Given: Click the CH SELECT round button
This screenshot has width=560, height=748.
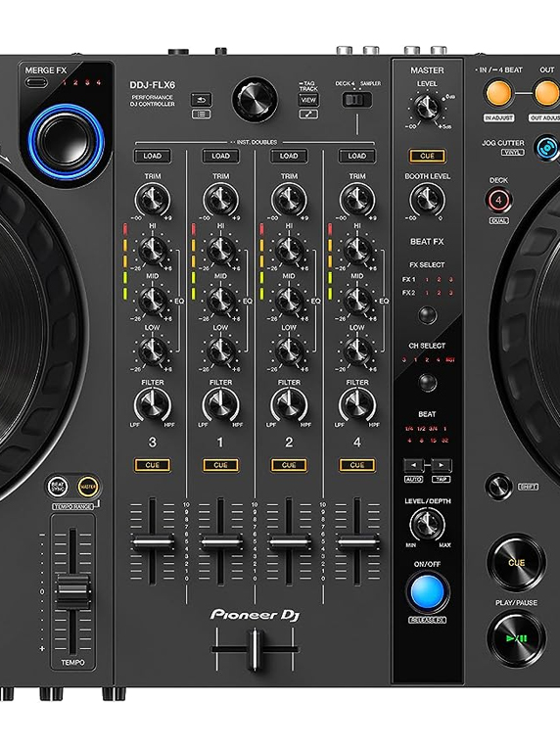Looking at the screenshot, I should click(x=427, y=382).
